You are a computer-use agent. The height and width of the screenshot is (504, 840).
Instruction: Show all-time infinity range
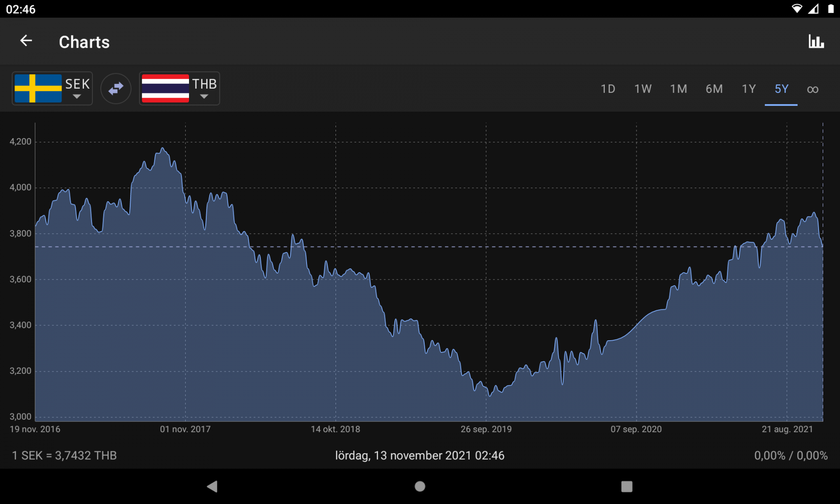point(812,89)
